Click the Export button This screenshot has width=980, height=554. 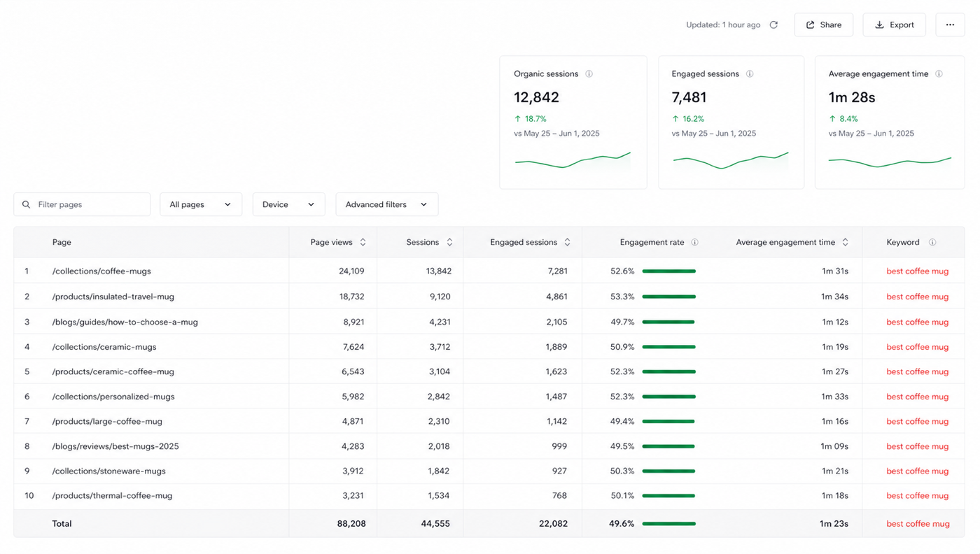point(894,25)
